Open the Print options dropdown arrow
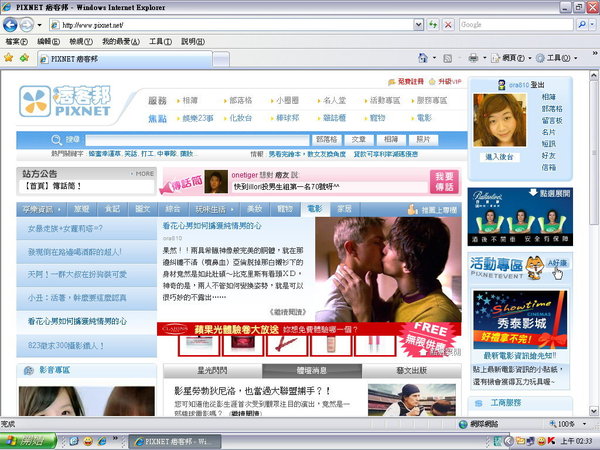The image size is (600, 450). tap(484, 58)
